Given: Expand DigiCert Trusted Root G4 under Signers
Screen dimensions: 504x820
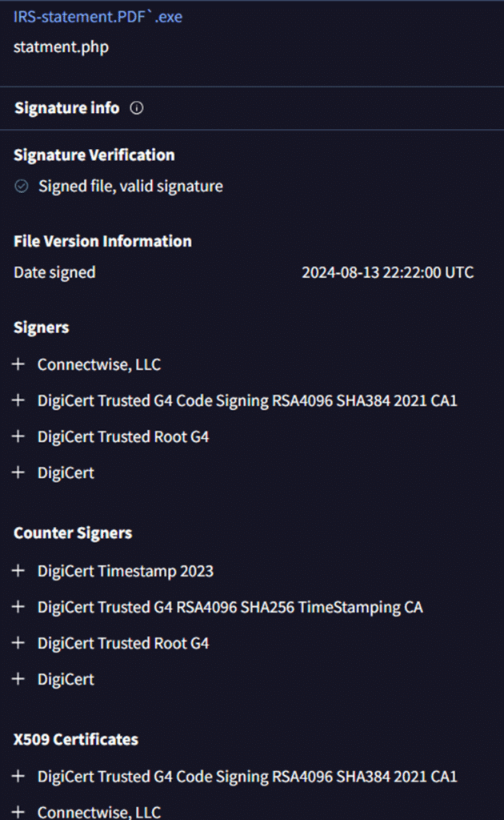Looking at the screenshot, I should tap(18, 436).
